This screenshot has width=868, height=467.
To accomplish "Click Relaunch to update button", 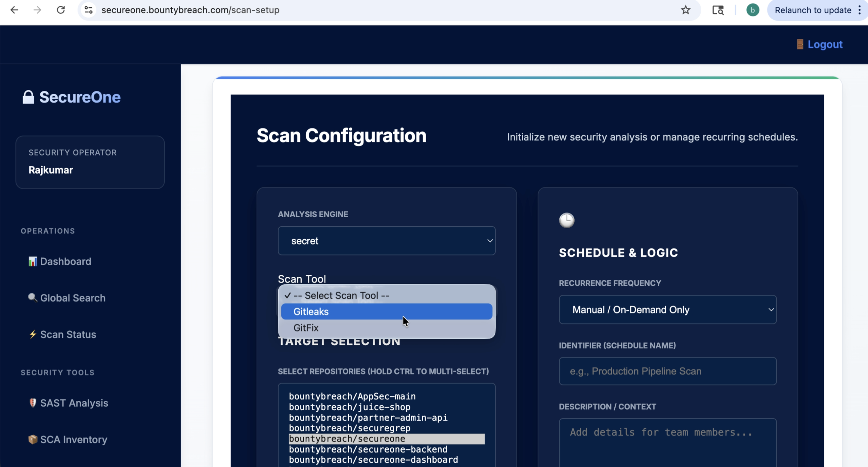I will click(813, 10).
